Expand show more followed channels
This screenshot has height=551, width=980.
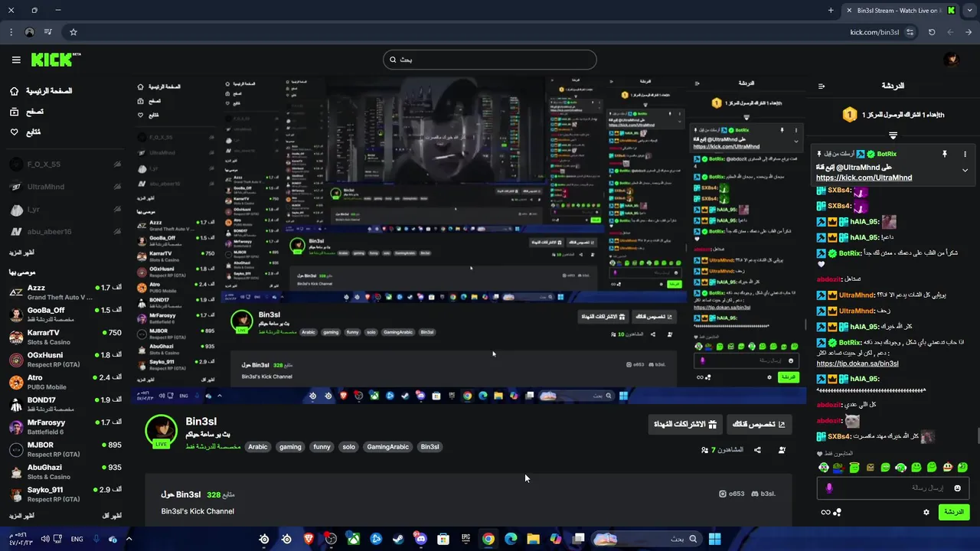21,253
